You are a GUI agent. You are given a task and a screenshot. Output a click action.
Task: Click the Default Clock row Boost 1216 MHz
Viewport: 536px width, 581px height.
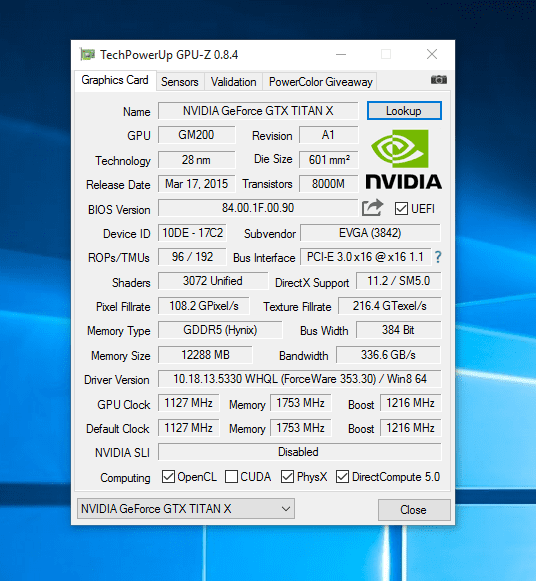pyautogui.click(x=410, y=428)
